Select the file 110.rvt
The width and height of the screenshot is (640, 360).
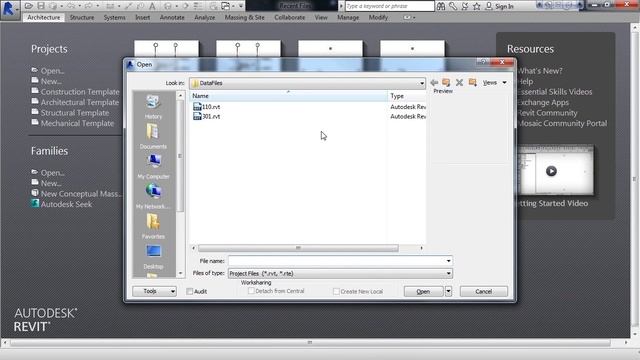click(207, 107)
